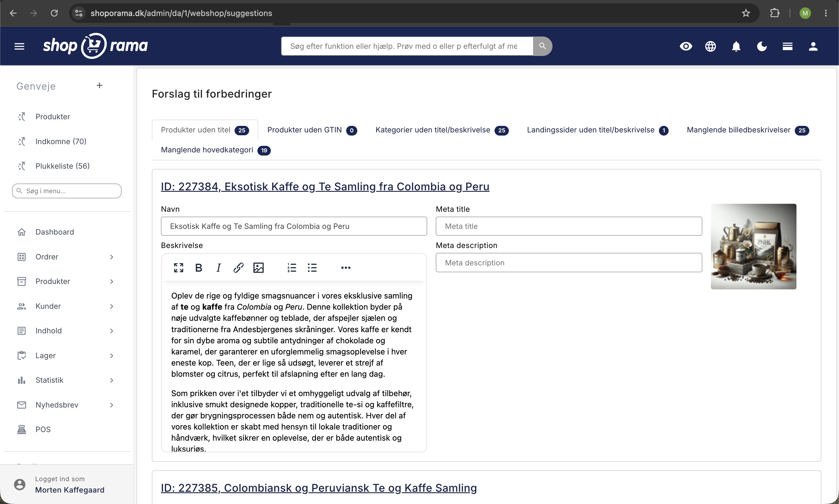Toggle the eye preview icon
Image resolution: width=839 pixels, height=504 pixels.
[x=685, y=46]
